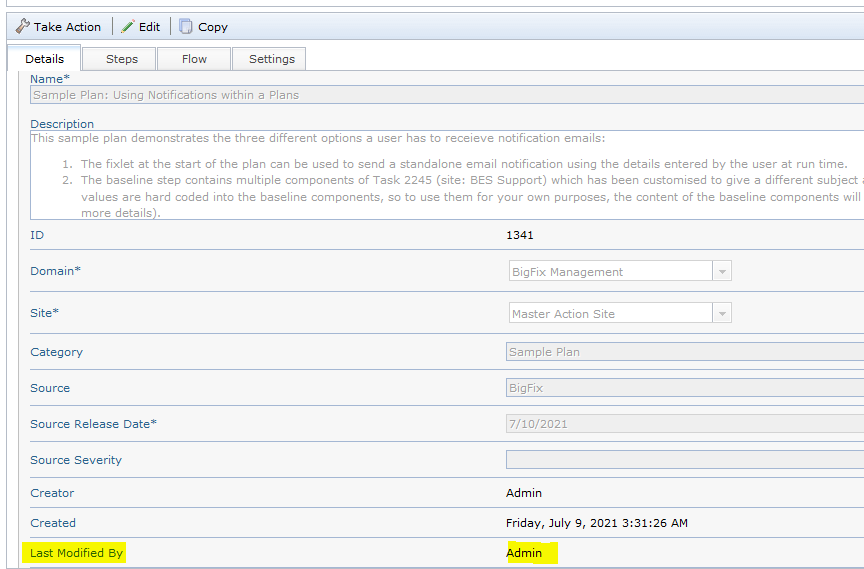Open the Settings tab
The width and height of the screenshot is (864, 569).
[x=272, y=59]
